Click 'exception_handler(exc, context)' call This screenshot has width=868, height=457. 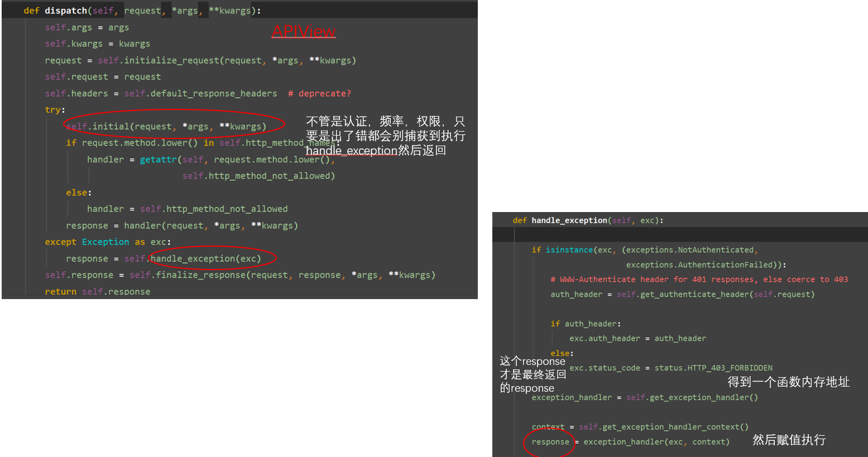(656, 442)
